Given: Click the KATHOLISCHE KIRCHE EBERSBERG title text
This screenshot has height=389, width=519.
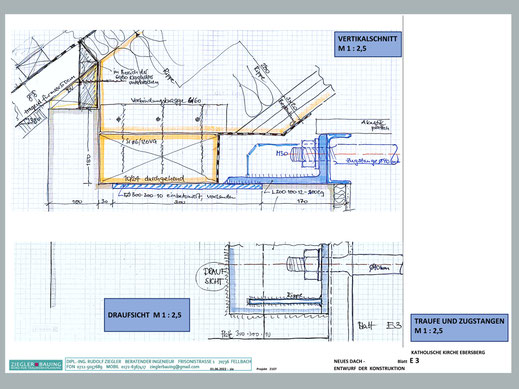Looking at the screenshot, I should 448,352.
